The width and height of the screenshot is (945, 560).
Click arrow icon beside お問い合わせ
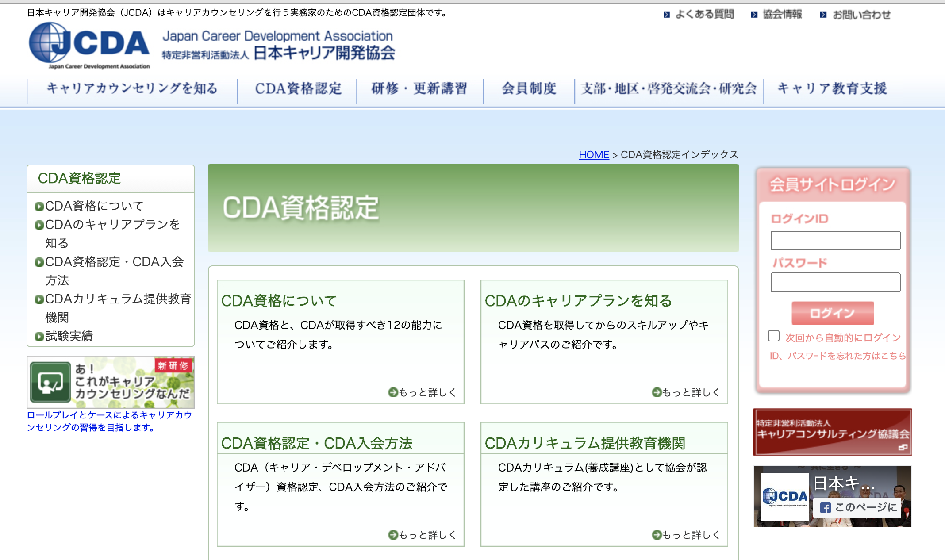(823, 15)
